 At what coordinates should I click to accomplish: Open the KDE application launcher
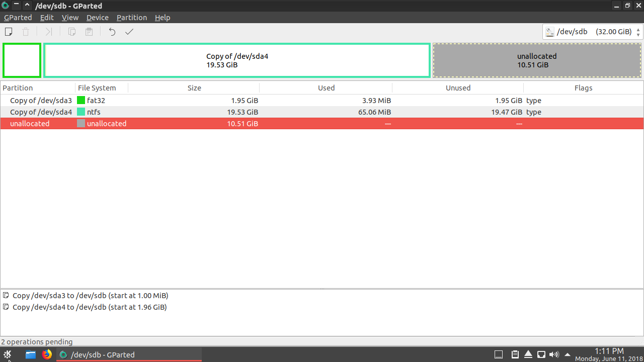[x=8, y=354]
